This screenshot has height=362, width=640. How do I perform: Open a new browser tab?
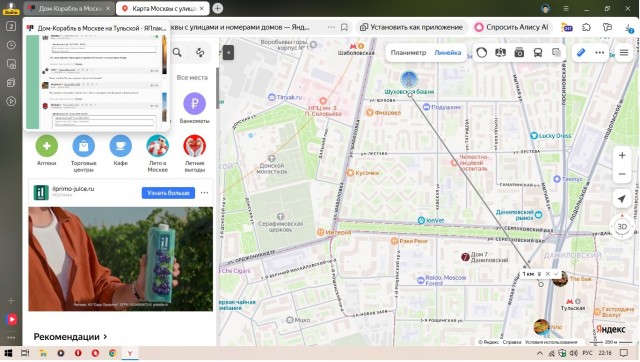pyautogui.click(x=218, y=8)
